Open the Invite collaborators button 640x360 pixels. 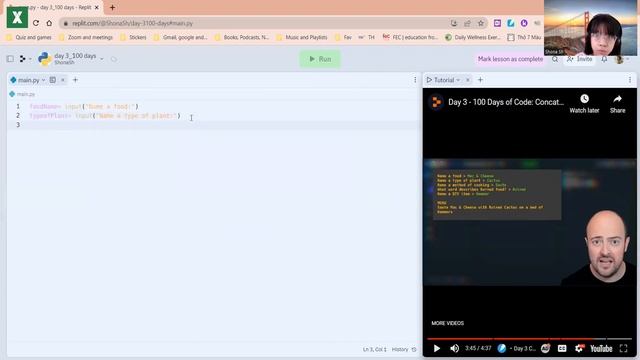580,59
